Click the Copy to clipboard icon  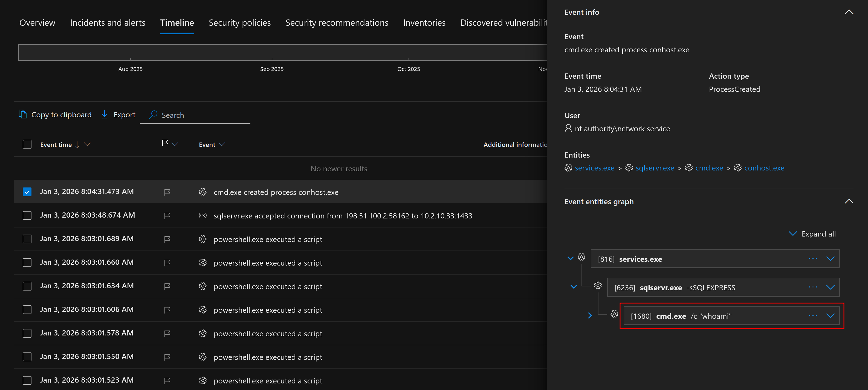coord(23,114)
